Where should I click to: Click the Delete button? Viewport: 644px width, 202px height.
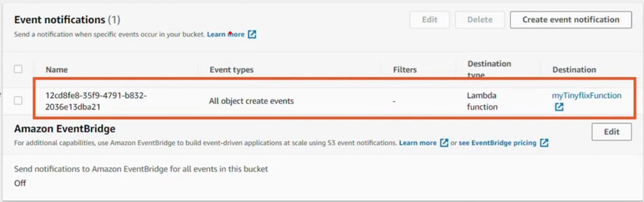point(480,20)
